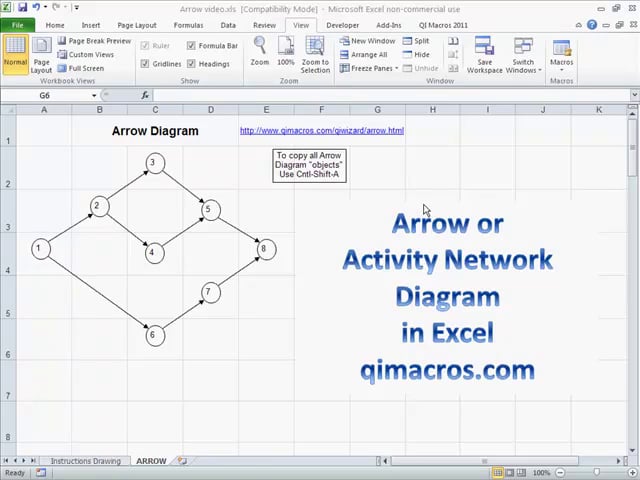Viewport: 640px width, 480px height.
Task: Select the node 8 circle shape
Action: (267, 249)
